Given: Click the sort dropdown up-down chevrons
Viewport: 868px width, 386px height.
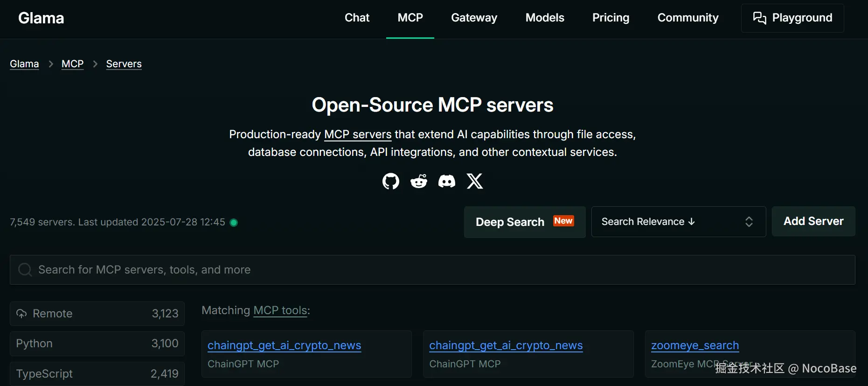Looking at the screenshot, I should pos(749,222).
